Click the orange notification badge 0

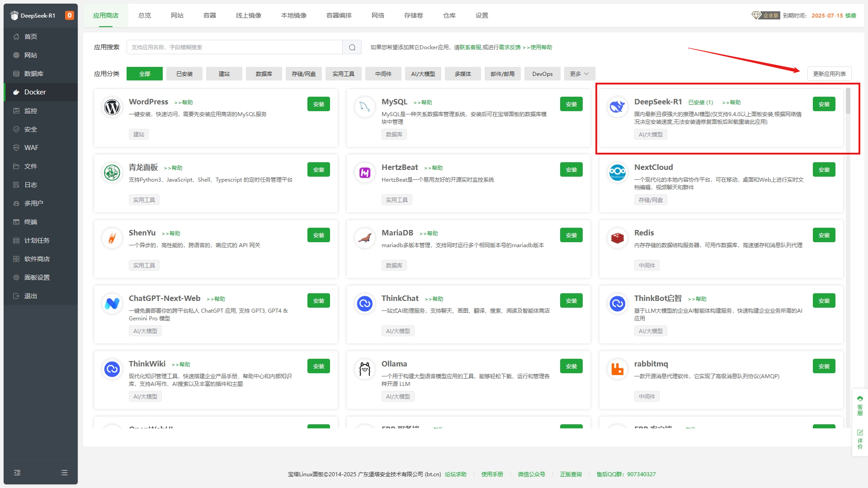point(69,15)
